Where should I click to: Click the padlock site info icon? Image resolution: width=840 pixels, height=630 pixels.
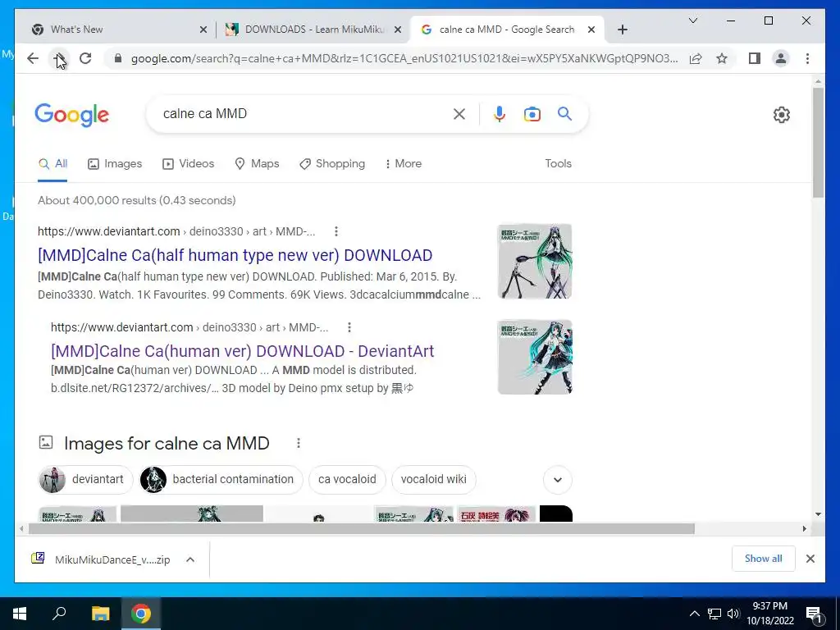118,58
